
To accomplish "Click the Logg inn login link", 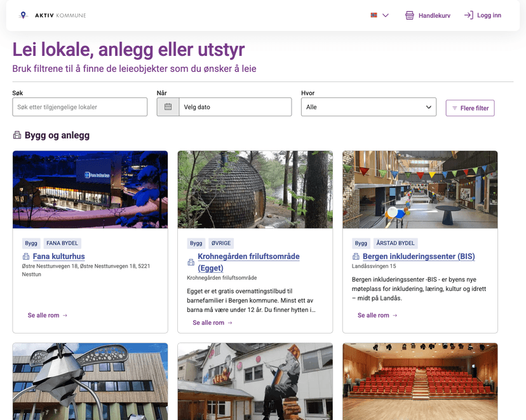I will [483, 15].
